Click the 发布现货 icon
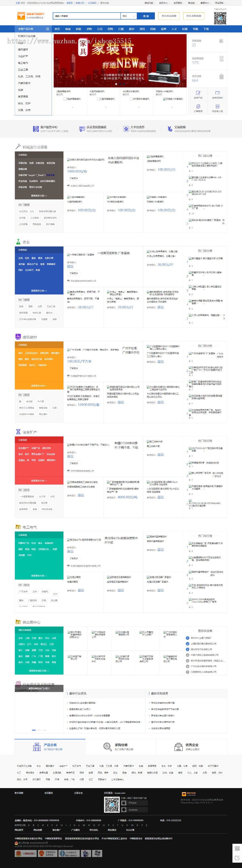242x868 pixels. (218, 94)
